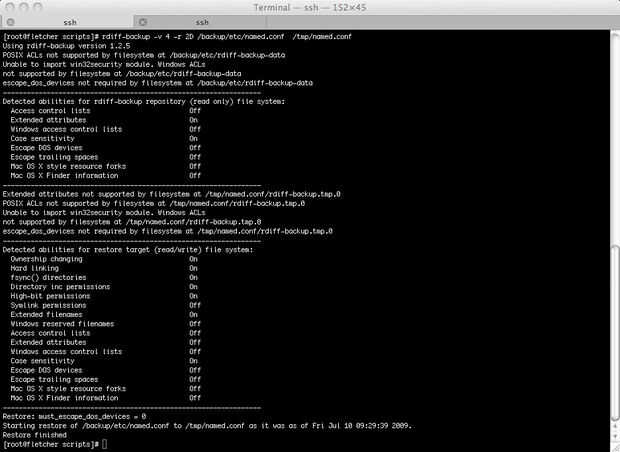Switch to the first ssh tab
This screenshot has width=620, height=452.
click(70, 22)
